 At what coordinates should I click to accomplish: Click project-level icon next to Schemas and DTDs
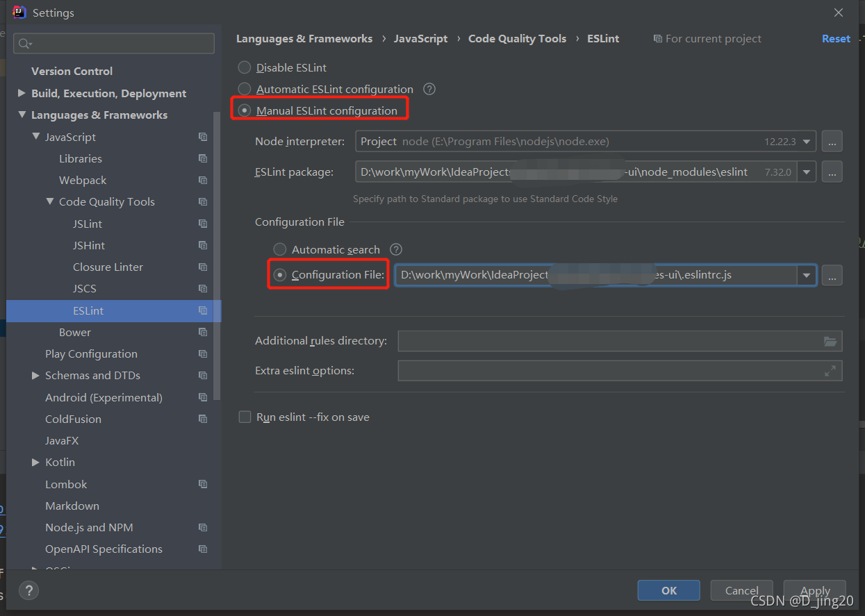pyautogui.click(x=203, y=375)
